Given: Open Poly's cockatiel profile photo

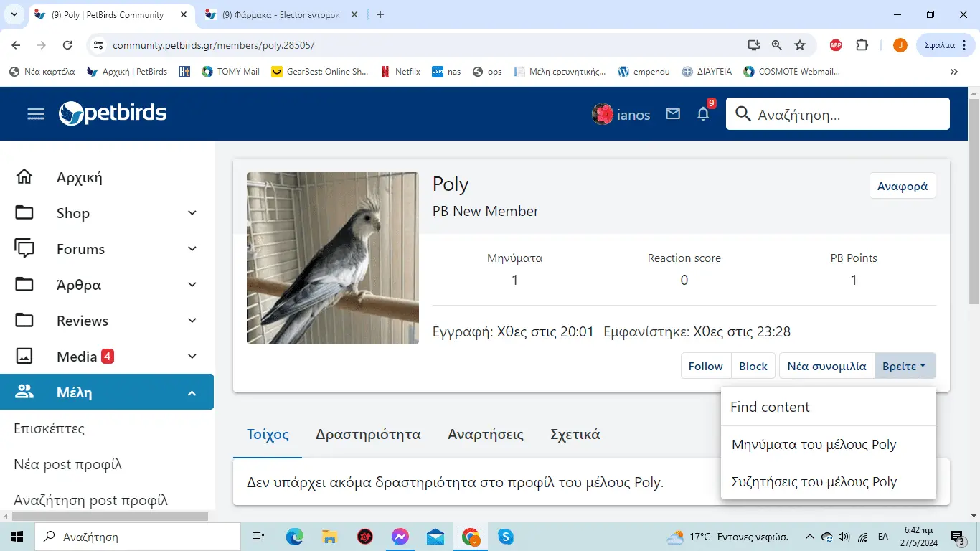Looking at the screenshot, I should 333,258.
